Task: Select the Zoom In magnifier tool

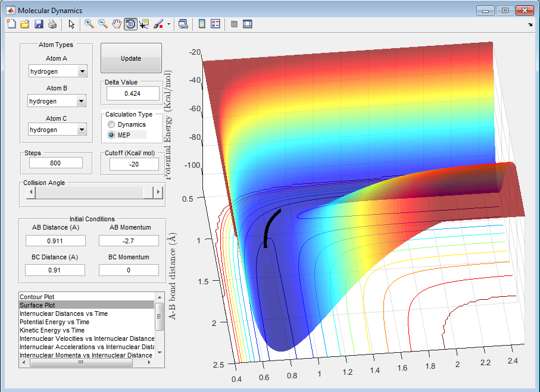Action: tap(89, 24)
